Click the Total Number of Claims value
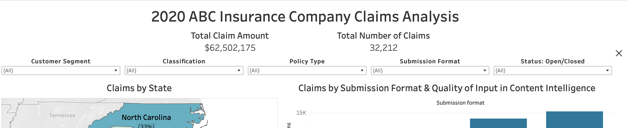 pos(384,48)
